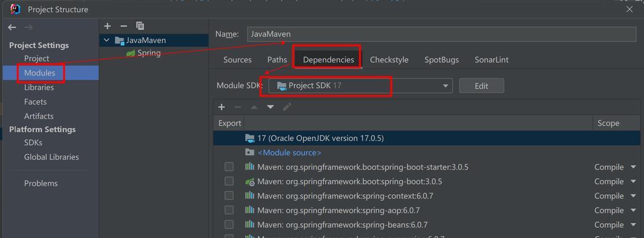
Task: Click the JavaMaven module folder icon
Action: coord(119,40)
